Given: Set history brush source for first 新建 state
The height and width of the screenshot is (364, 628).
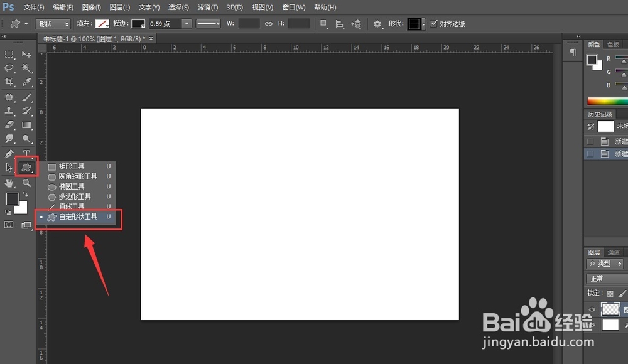Looking at the screenshot, I should click(x=590, y=141).
